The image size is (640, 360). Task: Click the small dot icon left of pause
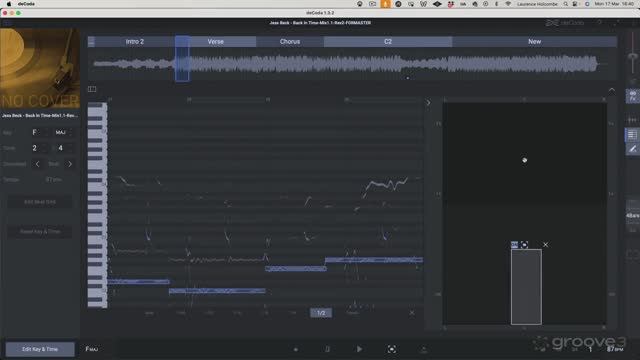tap(296, 349)
